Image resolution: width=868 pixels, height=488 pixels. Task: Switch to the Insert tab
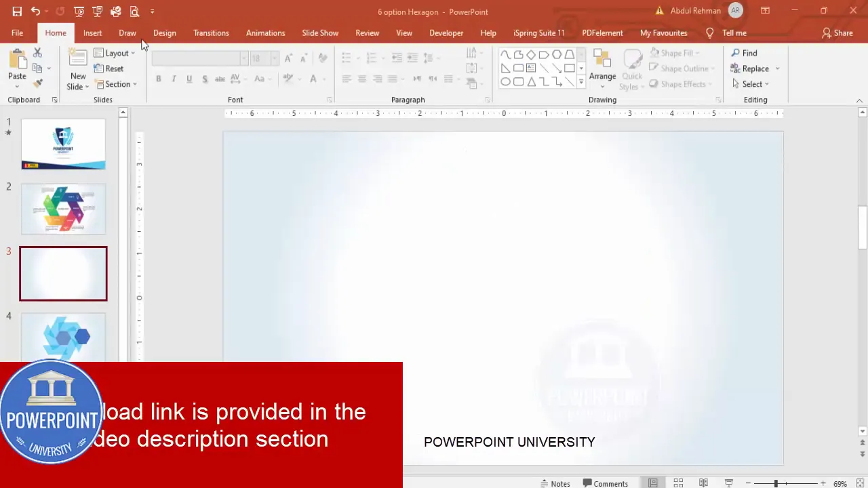[x=93, y=33]
